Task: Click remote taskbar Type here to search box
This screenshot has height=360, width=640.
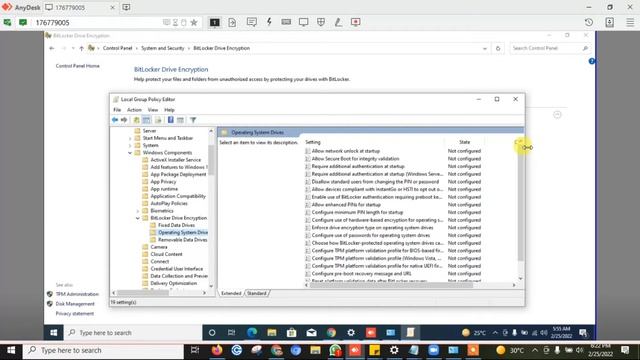Action: click(133, 333)
